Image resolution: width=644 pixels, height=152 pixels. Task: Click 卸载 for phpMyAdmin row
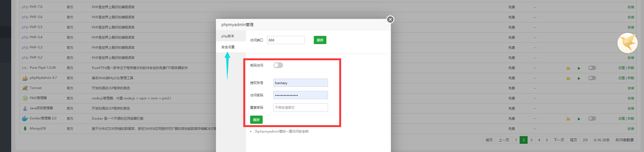(x=631, y=78)
